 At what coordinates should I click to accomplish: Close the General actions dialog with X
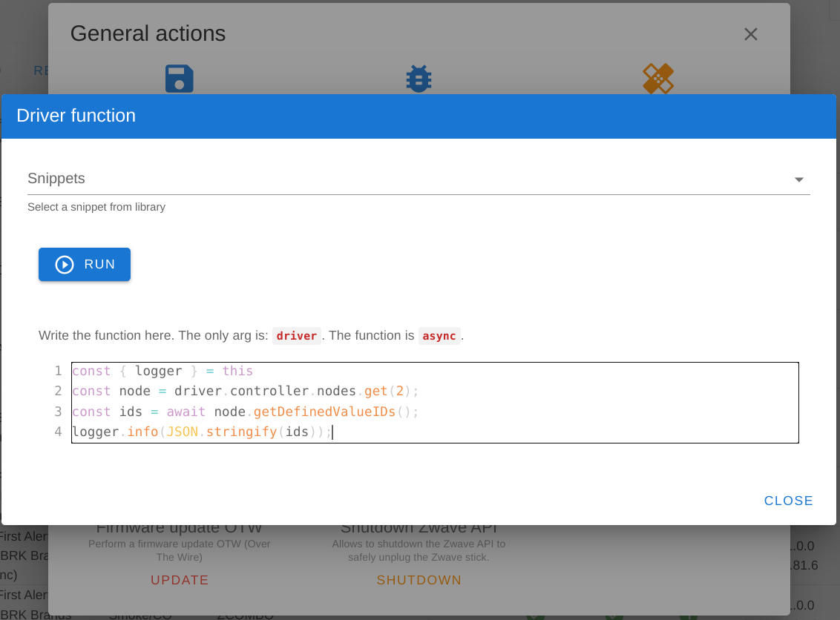[x=750, y=34]
